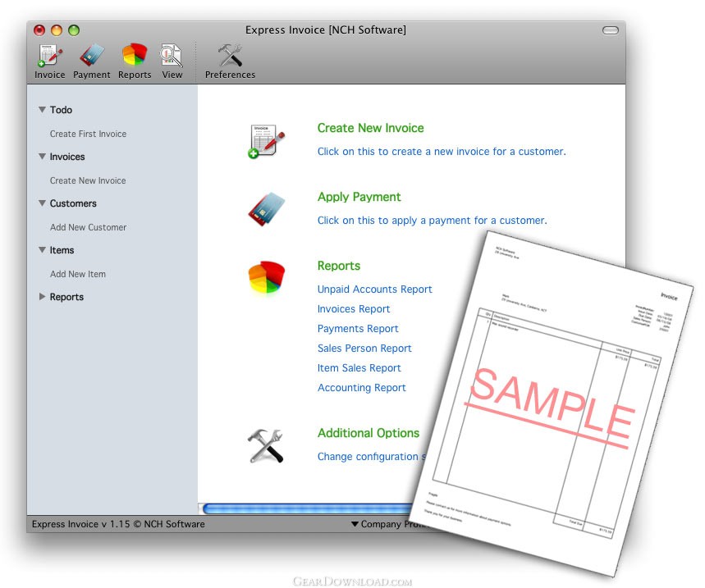Click the Invoice toolbar icon

point(49,62)
